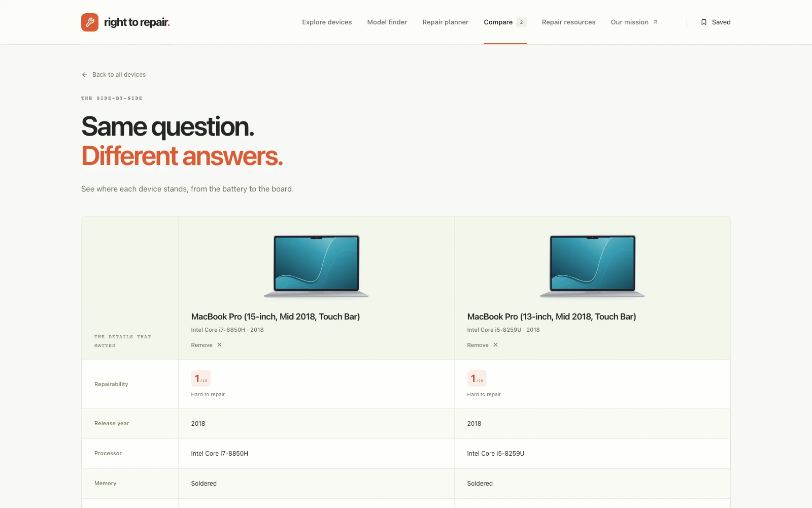
Task: Click the orange wrench logo icon
Action: pos(90,22)
